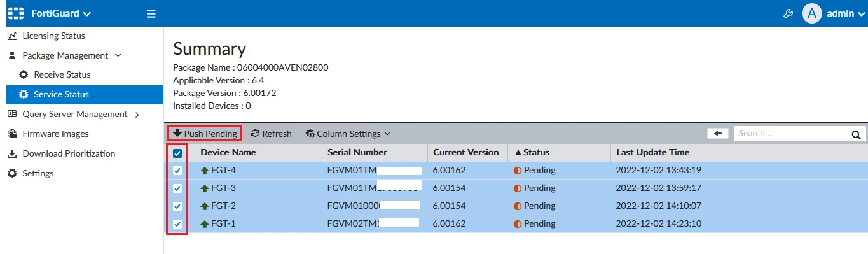Click the Receive Status gear icon

click(24, 74)
